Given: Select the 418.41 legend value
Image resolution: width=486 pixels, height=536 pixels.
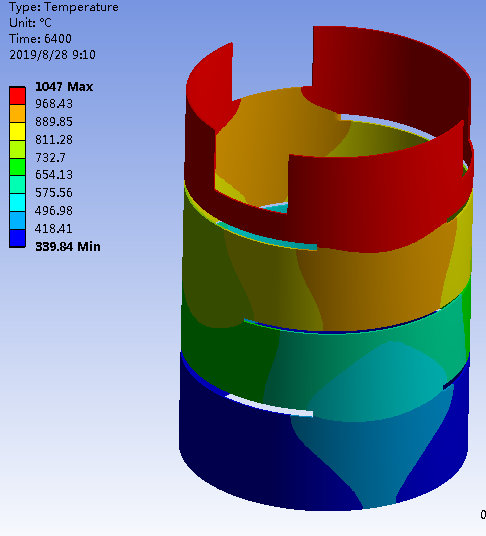Looking at the screenshot, I should 54,228.
